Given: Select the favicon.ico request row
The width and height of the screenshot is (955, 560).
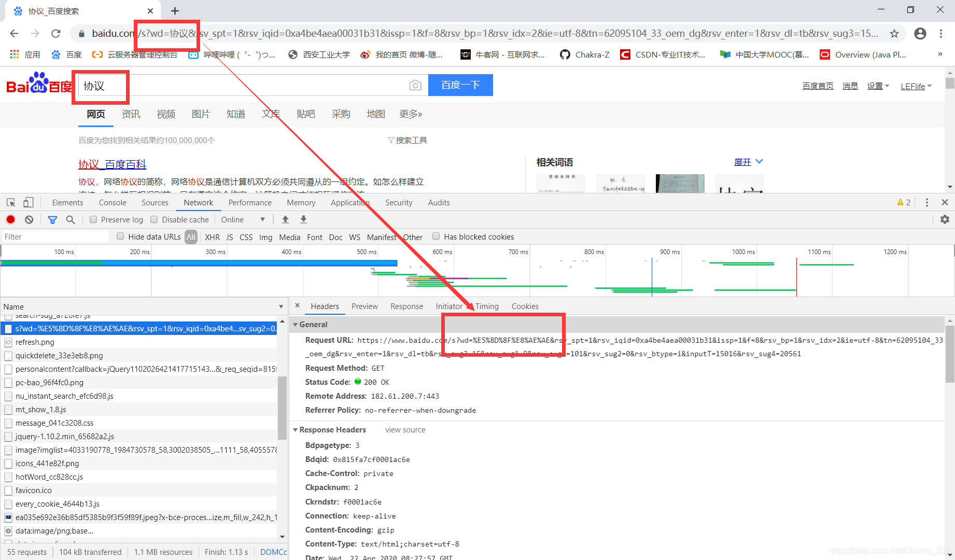Looking at the screenshot, I should (139, 491).
